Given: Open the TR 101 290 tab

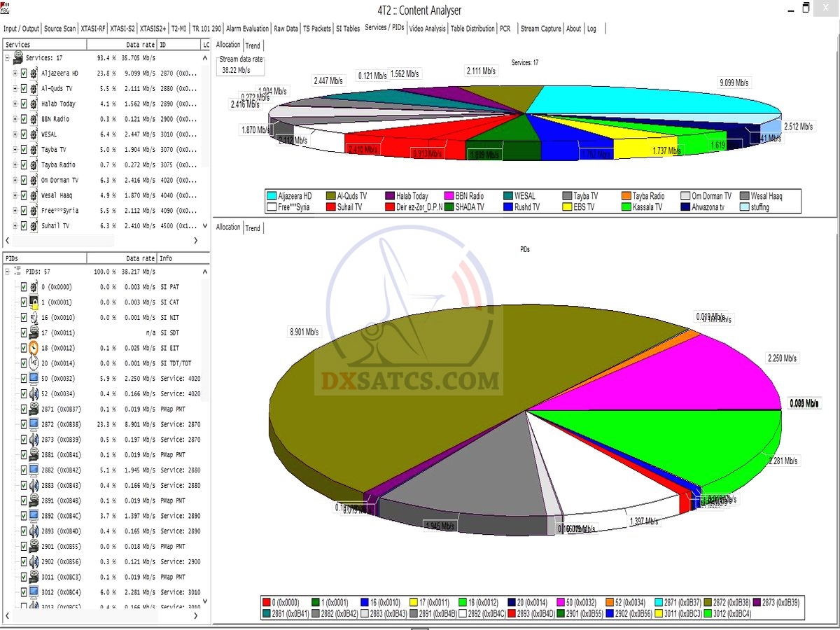Looking at the screenshot, I should click(x=206, y=29).
